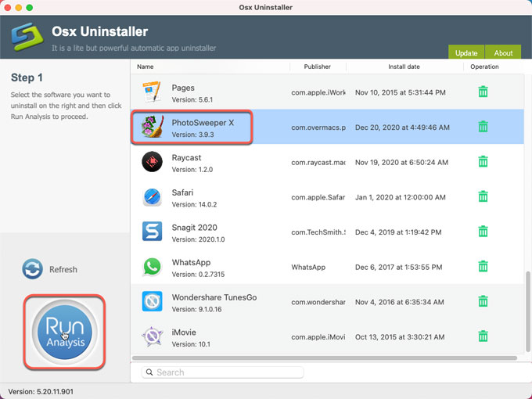Select the Snagit 2020 app icon
Screen dimensions: 532x399
pos(152,232)
